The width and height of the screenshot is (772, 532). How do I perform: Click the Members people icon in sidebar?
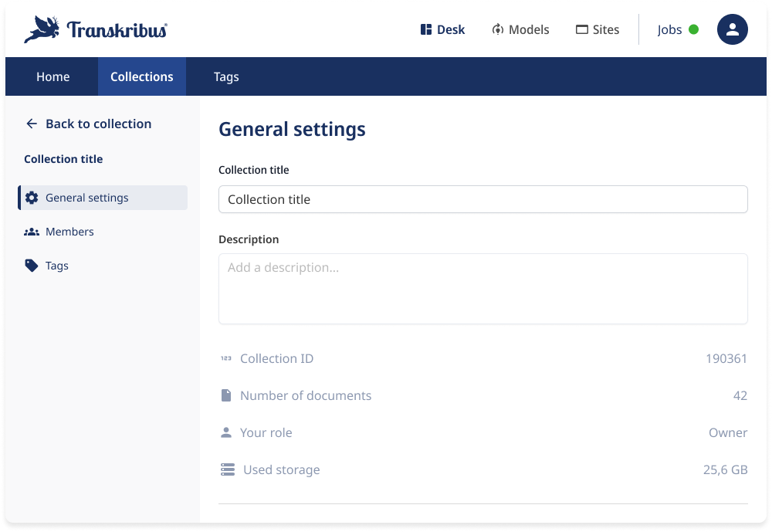point(31,232)
